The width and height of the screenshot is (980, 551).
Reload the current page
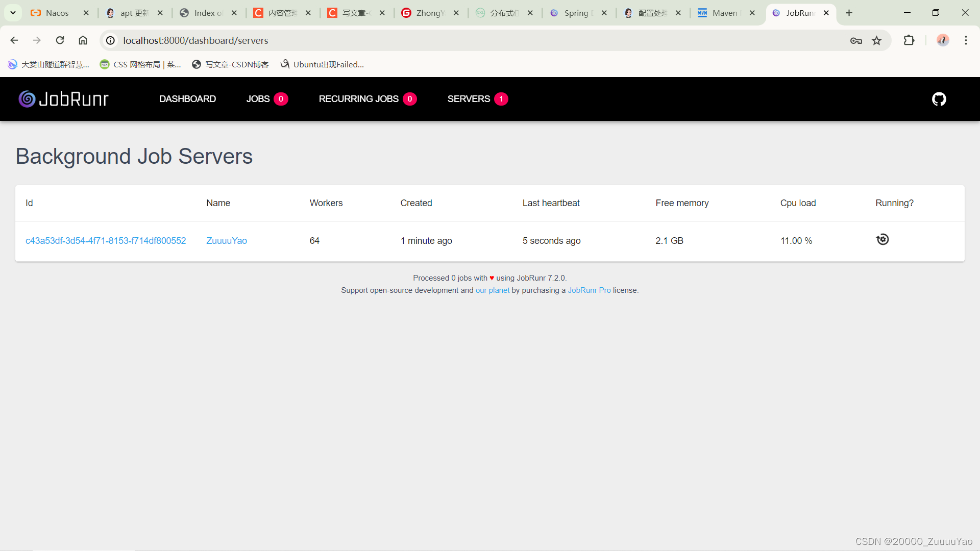(60, 40)
